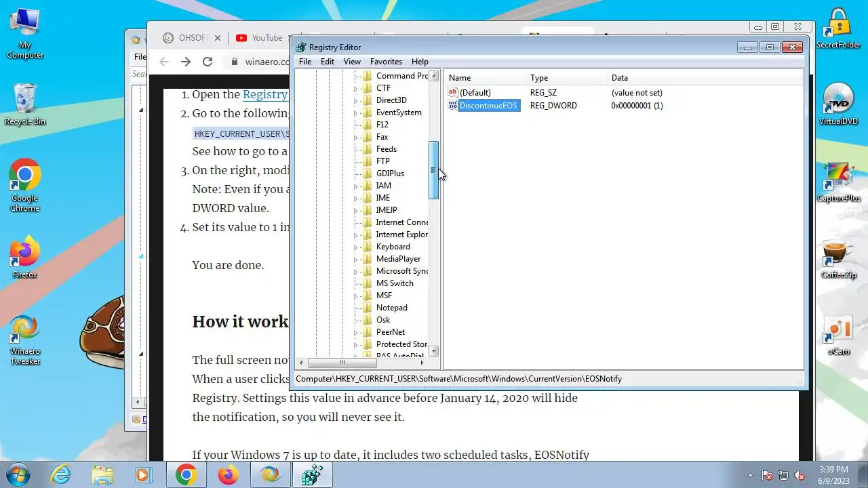Select the Osk folder icon
The image size is (868, 488).
coord(367,320)
